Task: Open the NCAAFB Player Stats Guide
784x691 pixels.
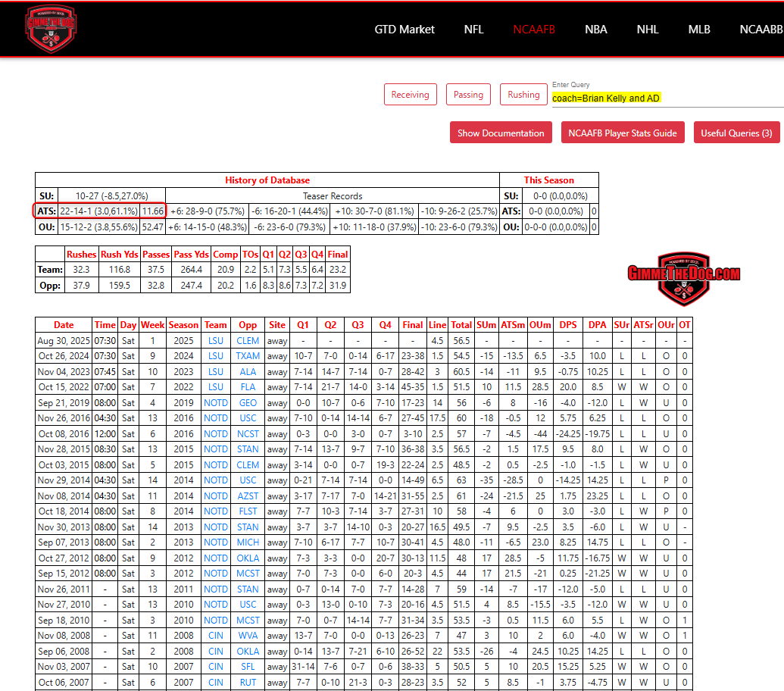Action: [623, 132]
